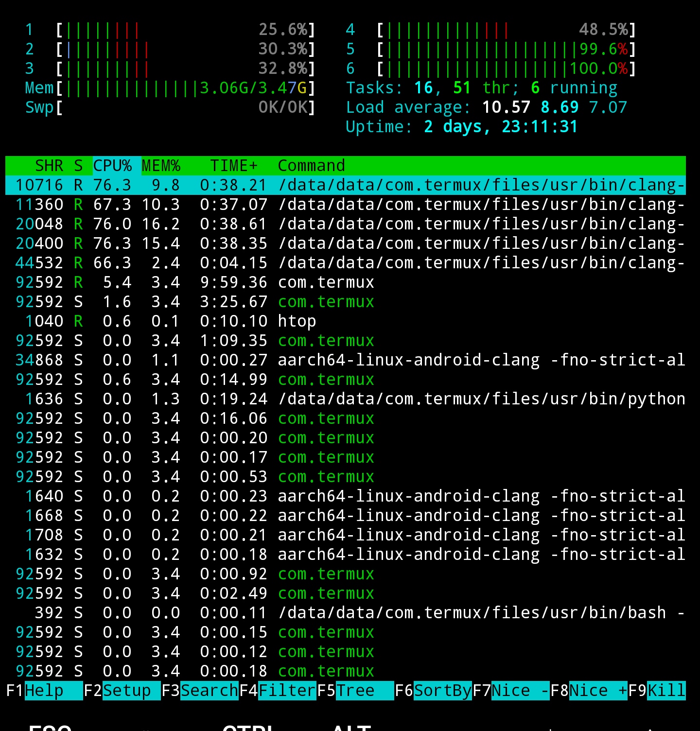Sort processes by the Command column

tap(311, 165)
